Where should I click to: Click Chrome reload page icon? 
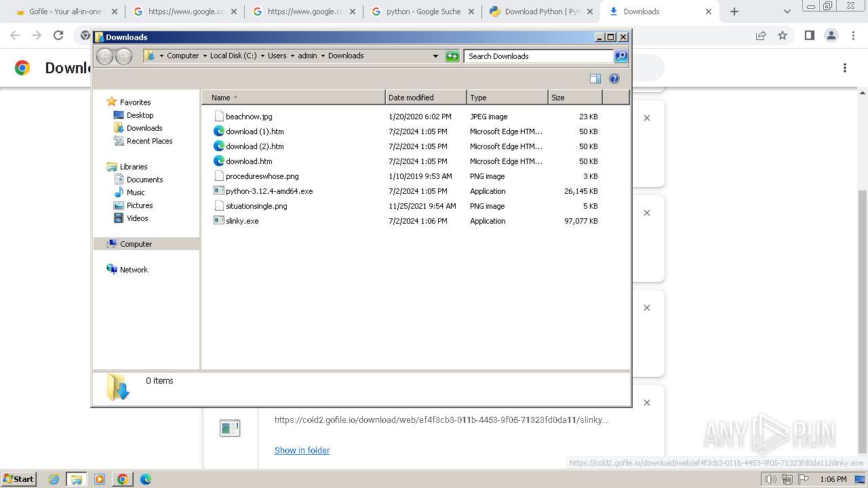pos(58,35)
